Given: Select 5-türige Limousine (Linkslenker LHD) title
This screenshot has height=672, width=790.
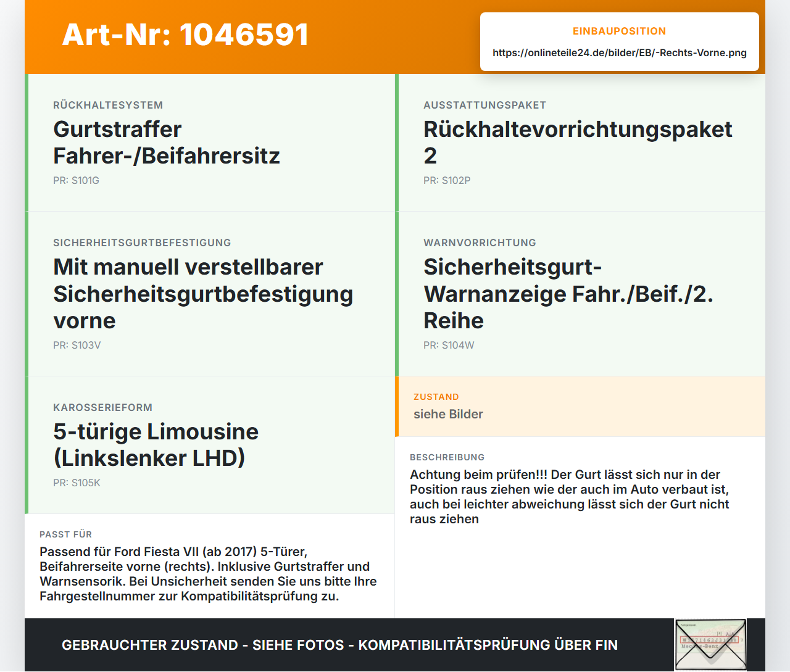Looking at the screenshot, I should coord(156,445).
